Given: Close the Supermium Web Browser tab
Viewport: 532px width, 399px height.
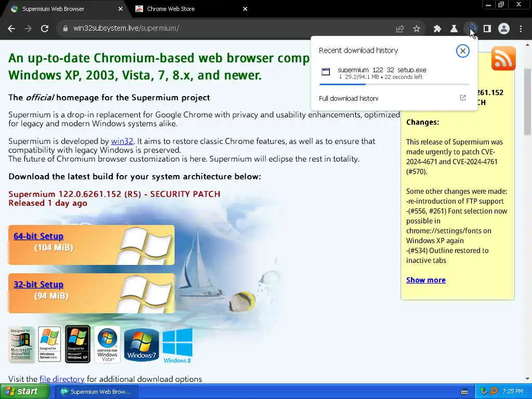Looking at the screenshot, I should click(x=120, y=9).
